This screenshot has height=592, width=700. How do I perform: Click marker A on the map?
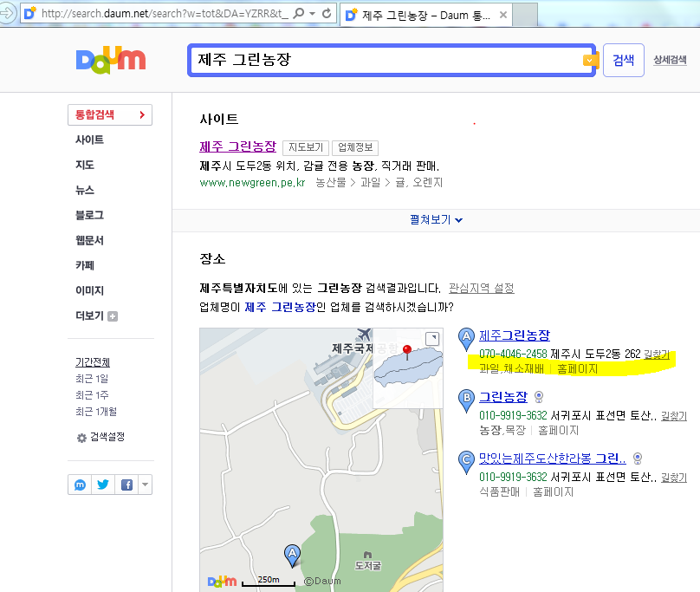pos(293,556)
